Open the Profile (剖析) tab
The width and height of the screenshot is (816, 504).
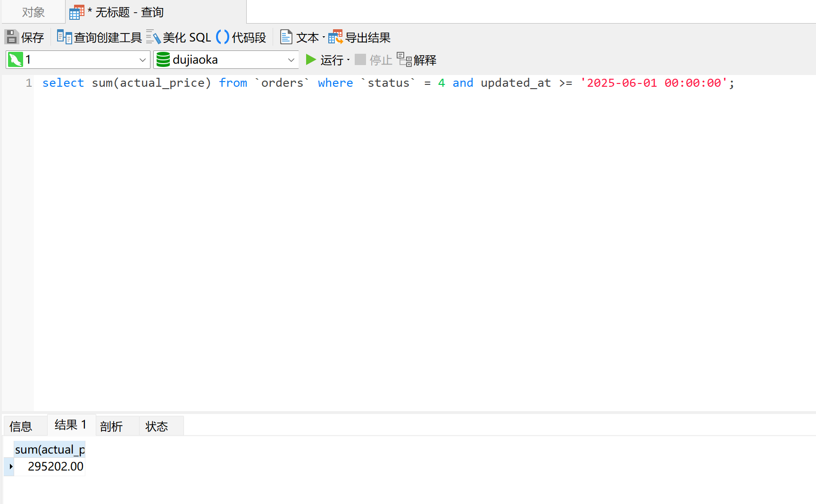111,426
